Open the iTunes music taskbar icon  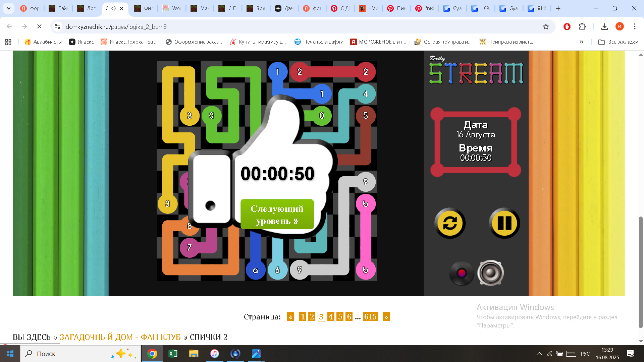[215, 354]
